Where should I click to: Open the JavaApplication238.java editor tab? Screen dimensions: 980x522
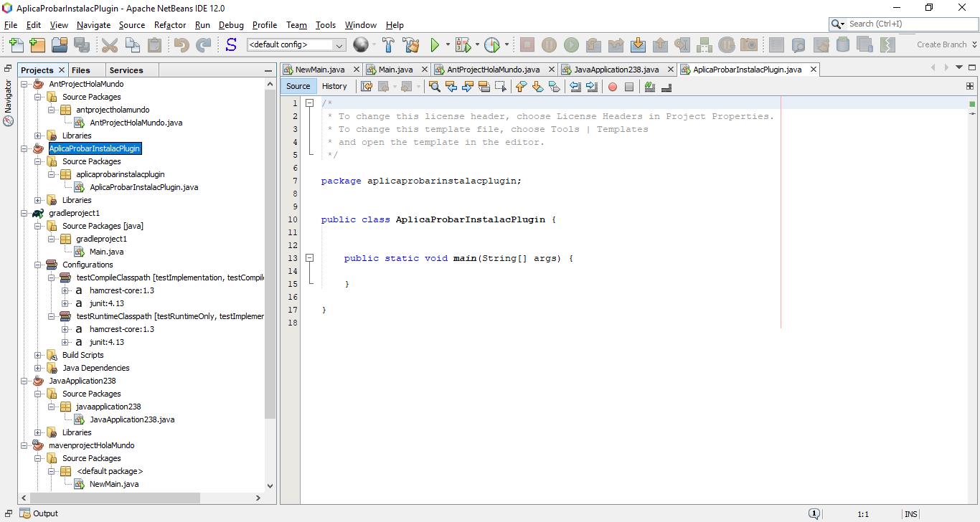pyautogui.click(x=616, y=70)
